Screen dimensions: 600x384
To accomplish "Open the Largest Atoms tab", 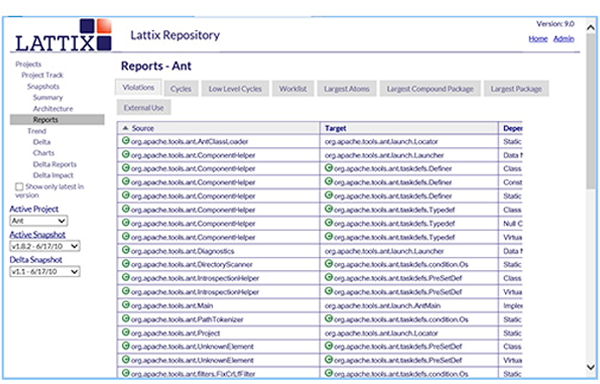I will [347, 89].
